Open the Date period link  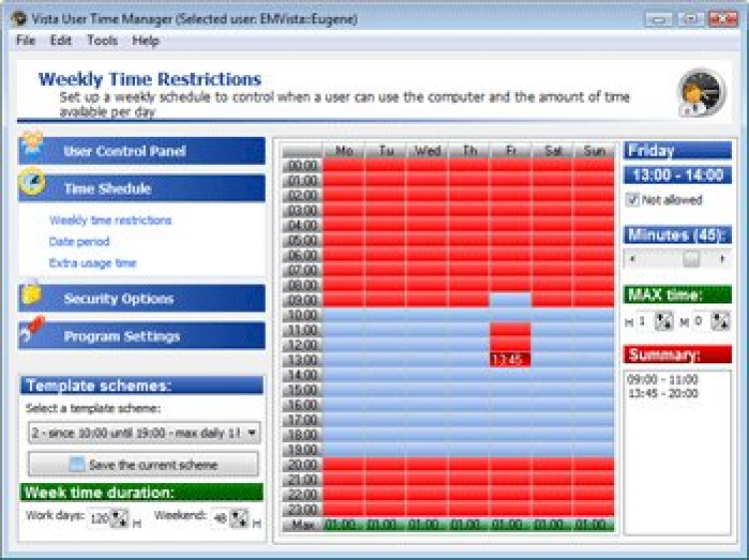tap(79, 242)
